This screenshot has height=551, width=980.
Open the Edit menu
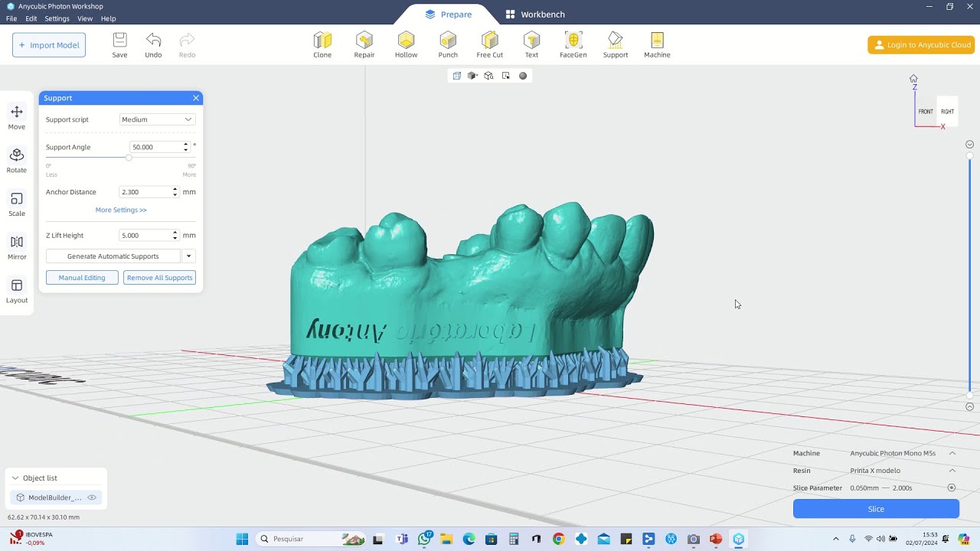31,18
